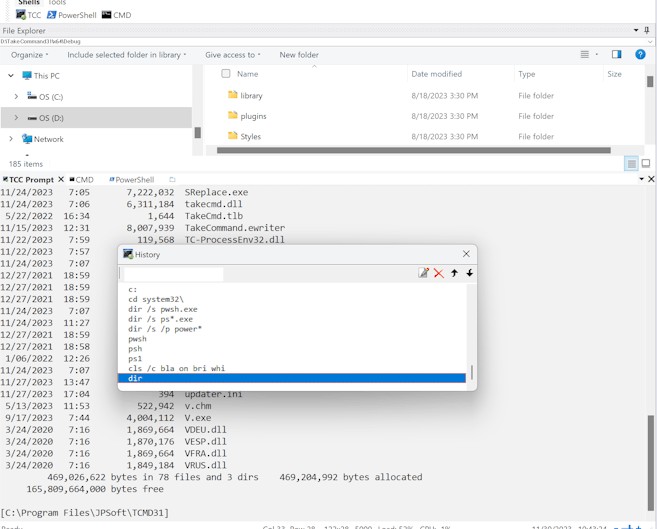Open the Shells ribbon group
The height and width of the screenshot is (529, 657).
point(28,3)
